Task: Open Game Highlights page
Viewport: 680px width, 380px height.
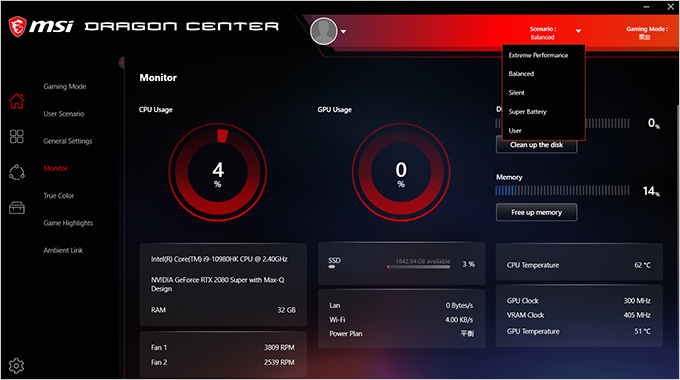Action: [x=68, y=223]
